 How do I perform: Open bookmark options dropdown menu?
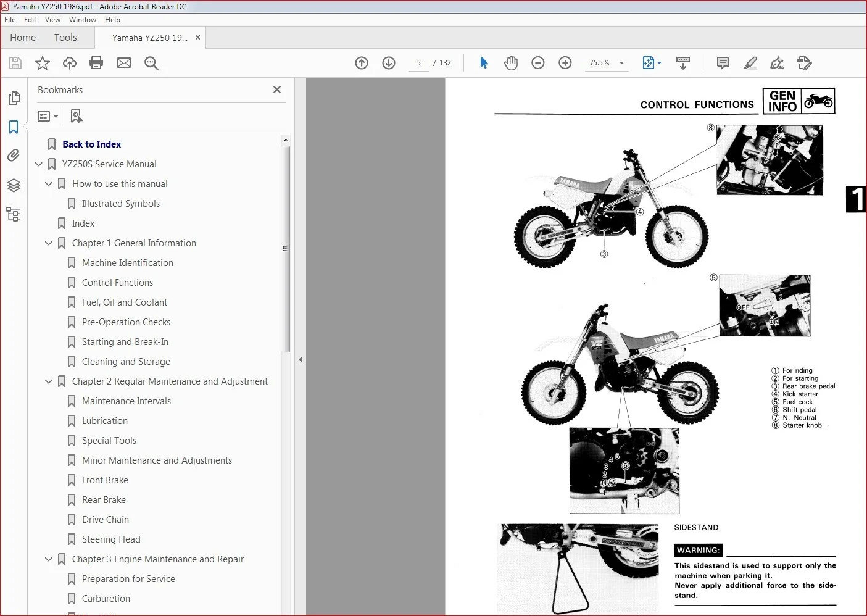pos(48,116)
